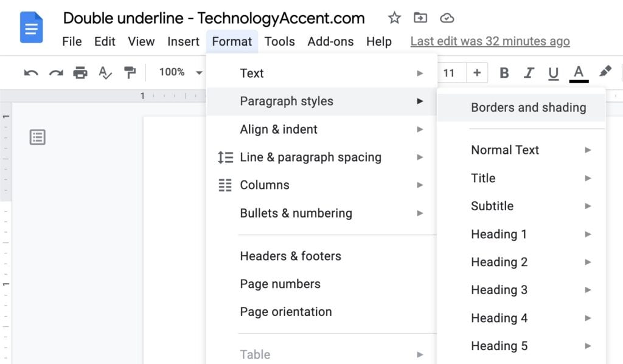Open the move to folder icon
This screenshot has width=623, height=364.
[x=420, y=18]
